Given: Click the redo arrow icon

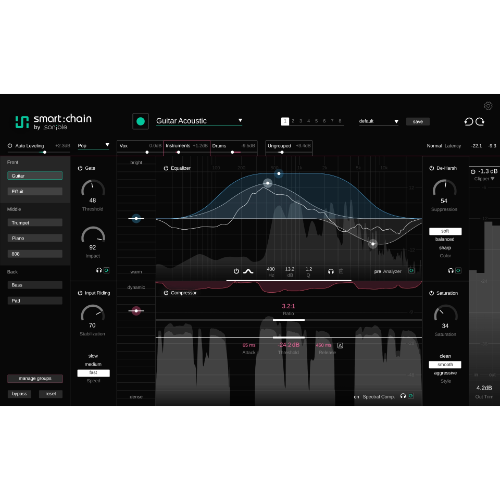Looking at the screenshot, I should 480,122.
